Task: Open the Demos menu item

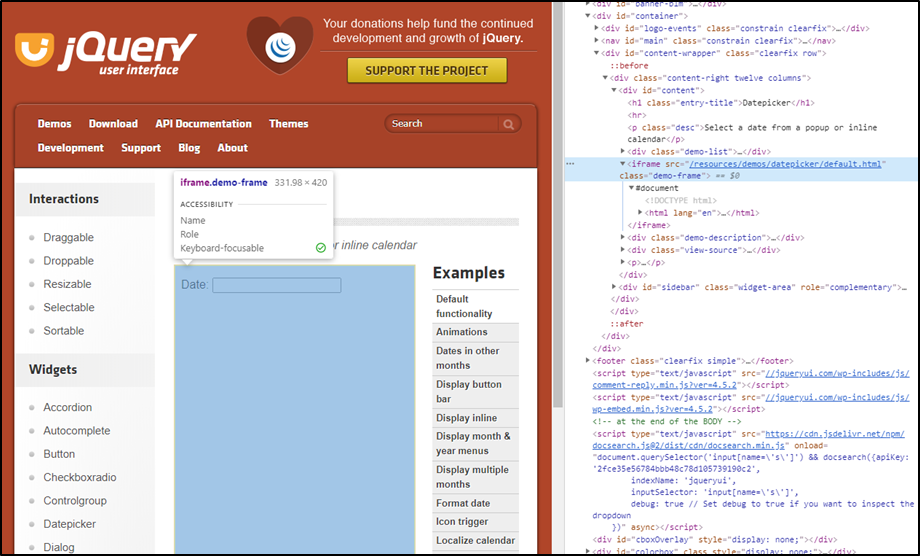Action: (x=55, y=124)
